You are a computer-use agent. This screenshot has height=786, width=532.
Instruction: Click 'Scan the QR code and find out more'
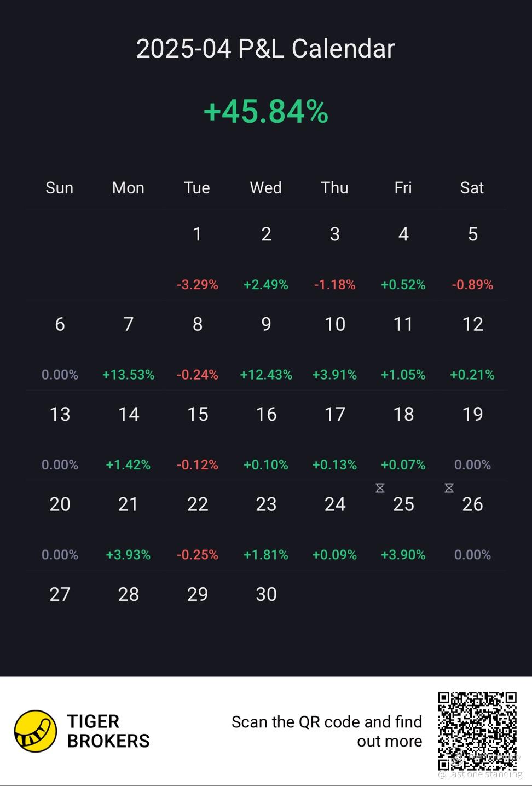point(327,731)
